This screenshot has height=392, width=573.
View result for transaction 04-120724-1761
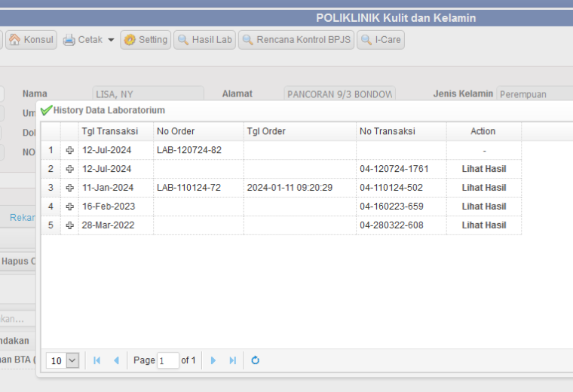484,169
